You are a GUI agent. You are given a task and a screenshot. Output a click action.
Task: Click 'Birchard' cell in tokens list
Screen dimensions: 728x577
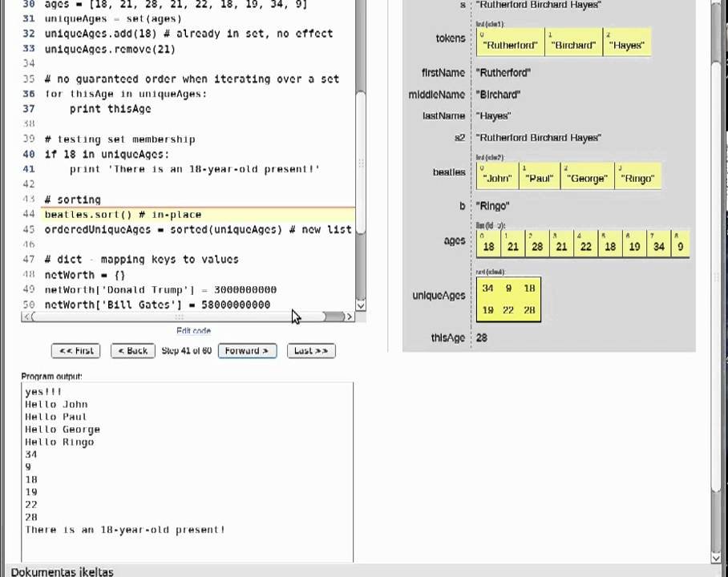click(x=573, y=42)
